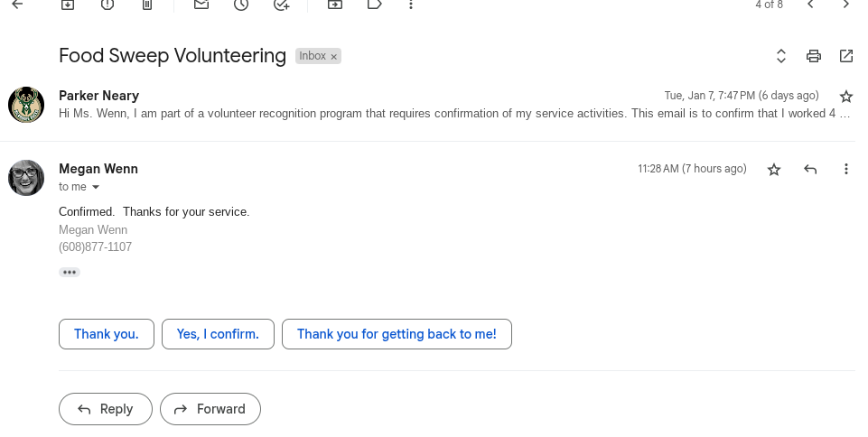Viewport: 868px width, 437px height.
Task: Go back to the inbox list
Action: pyautogui.click(x=16, y=5)
